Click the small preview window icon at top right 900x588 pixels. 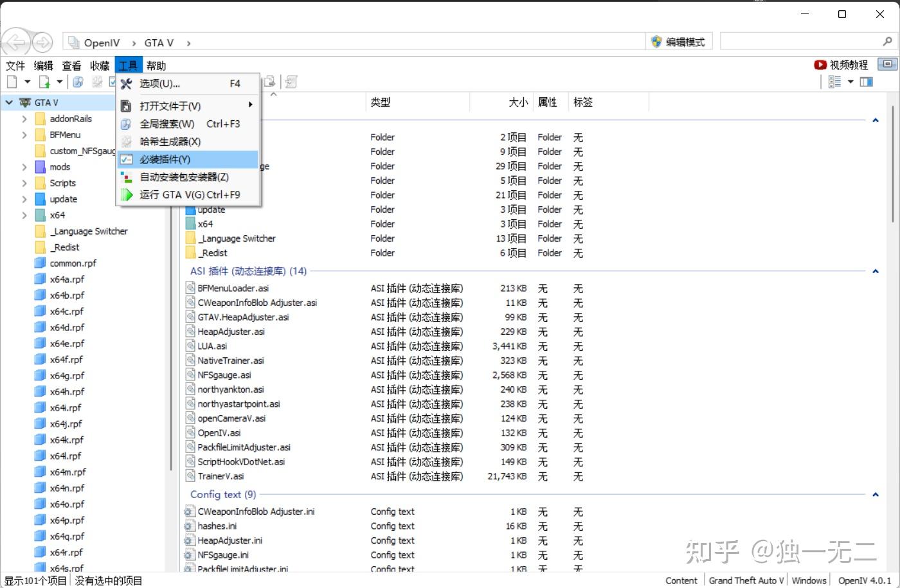(887, 64)
